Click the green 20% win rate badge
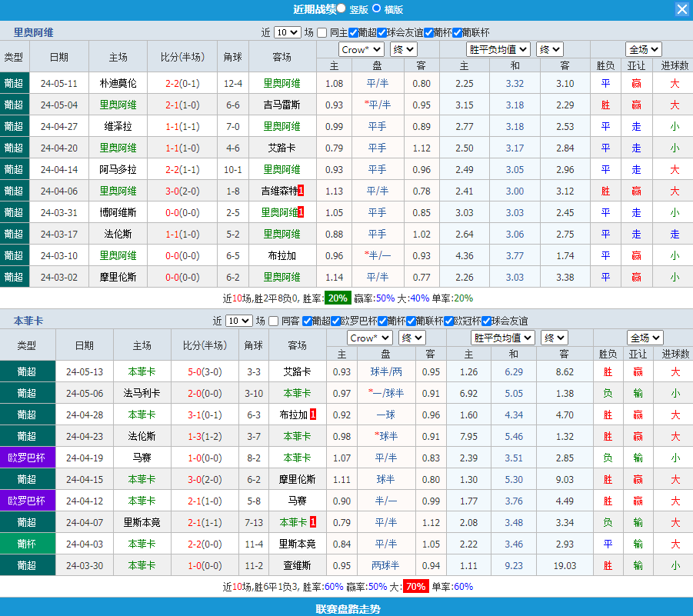The width and height of the screenshot is (693, 616). tap(337, 298)
